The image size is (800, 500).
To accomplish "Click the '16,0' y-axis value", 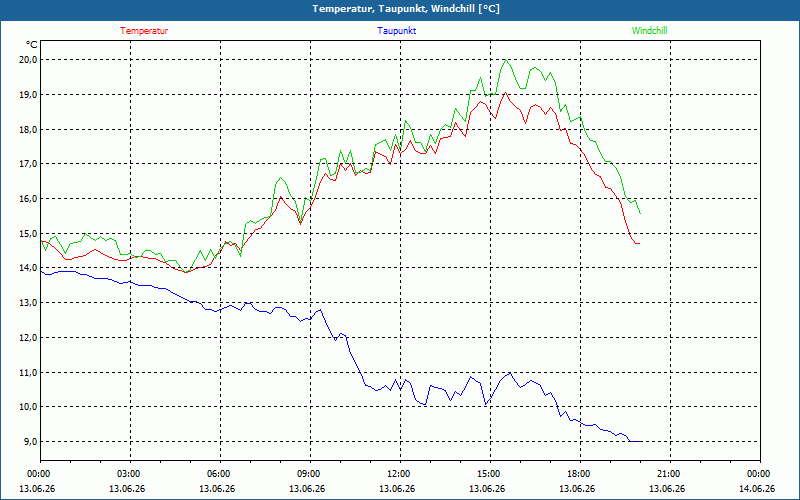I will pos(29,198).
